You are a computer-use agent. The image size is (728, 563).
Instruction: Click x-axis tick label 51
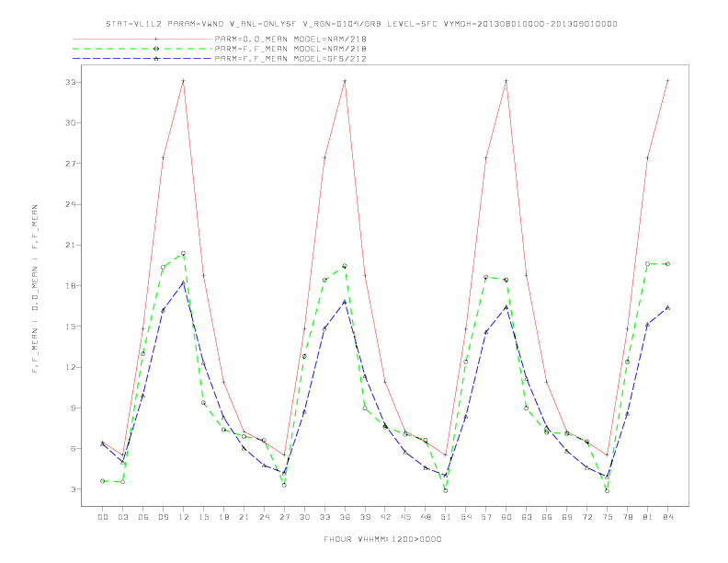point(446,517)
